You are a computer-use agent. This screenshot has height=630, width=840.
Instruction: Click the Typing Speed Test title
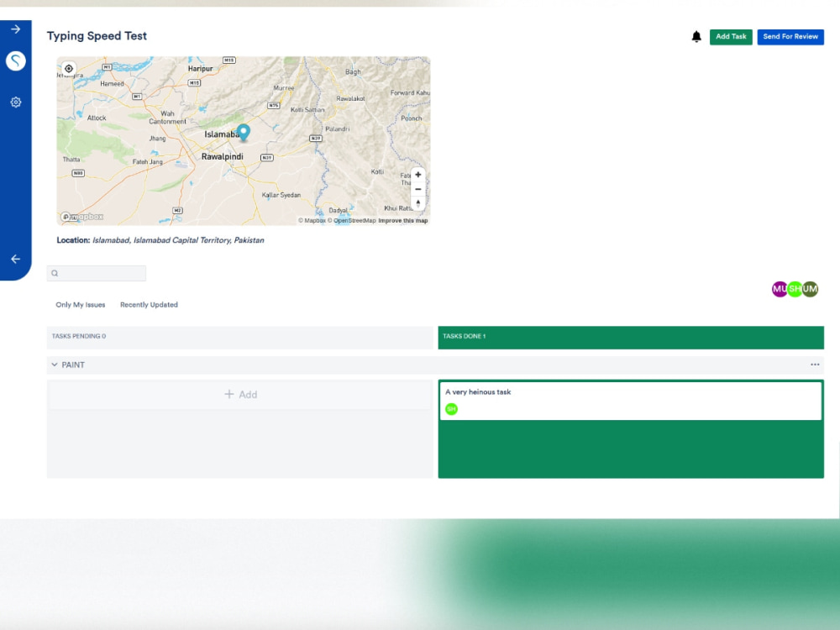pyautogui.click(x=97, y=36)
